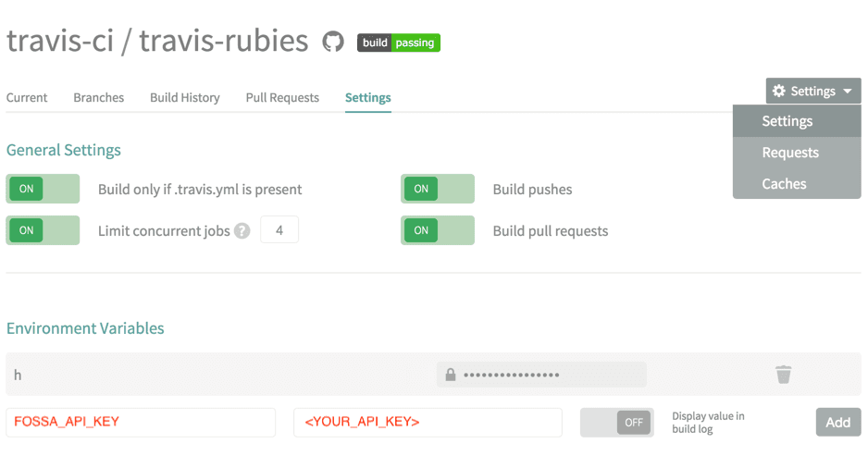
Task: Choose Requests in the dropdown menu
Action: click(x=797, y=153)
